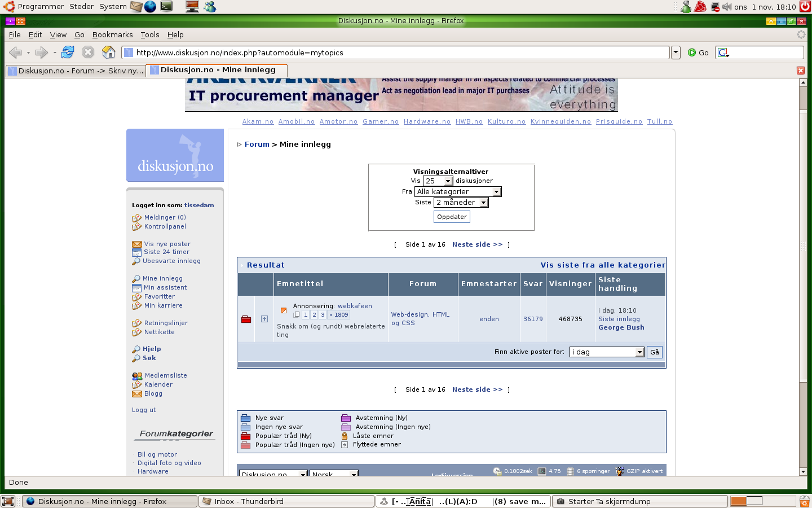Click the volume speaker icon in tray
The width and height of the screenshot is (812, 508).
tap(727, 7)
